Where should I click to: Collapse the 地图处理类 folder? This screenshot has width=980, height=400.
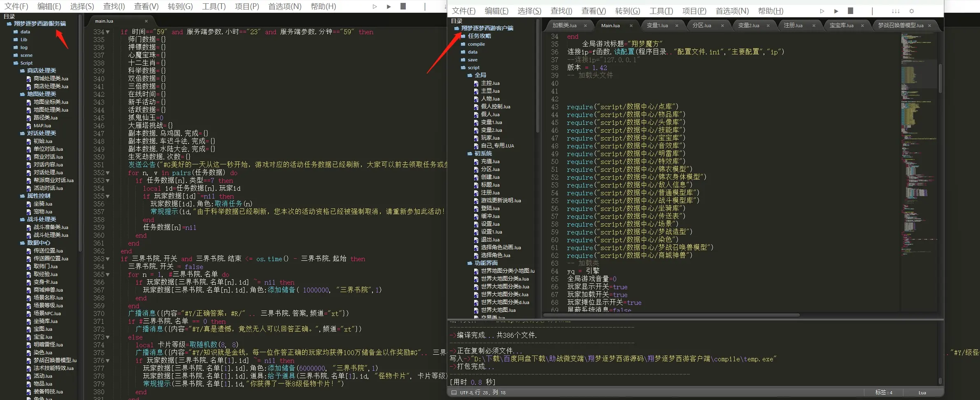(22, 94)
